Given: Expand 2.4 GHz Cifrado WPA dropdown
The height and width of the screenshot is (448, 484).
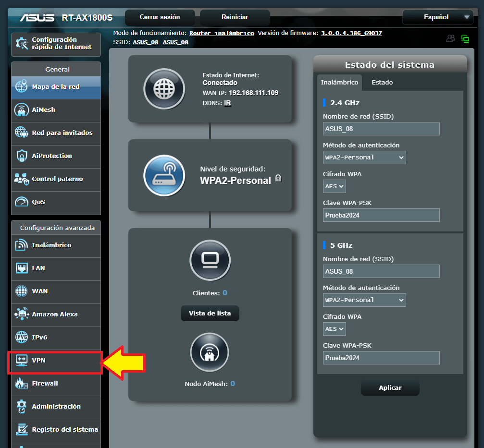Looking at the screenshot, I should (335, 186).
